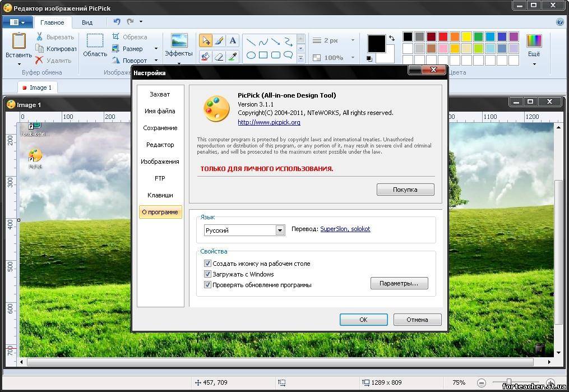Click the zoom out minus icon in status bar

481,382
